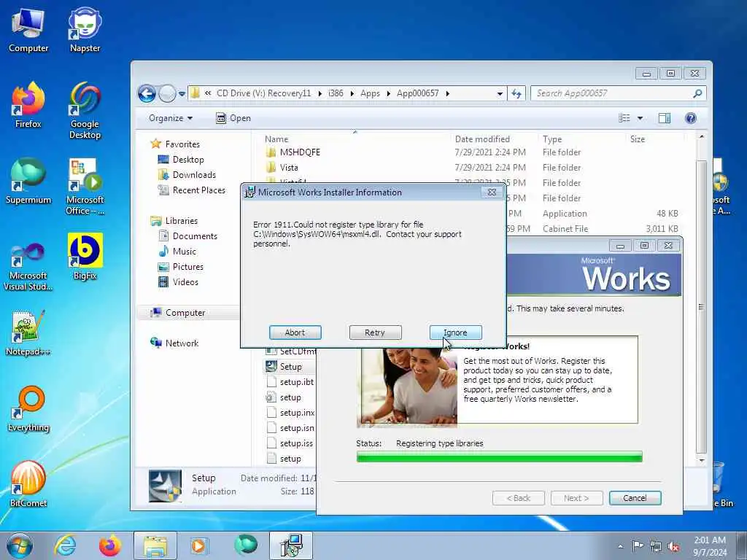Open Windows Media Player from the taskbar

click(198, 545)
